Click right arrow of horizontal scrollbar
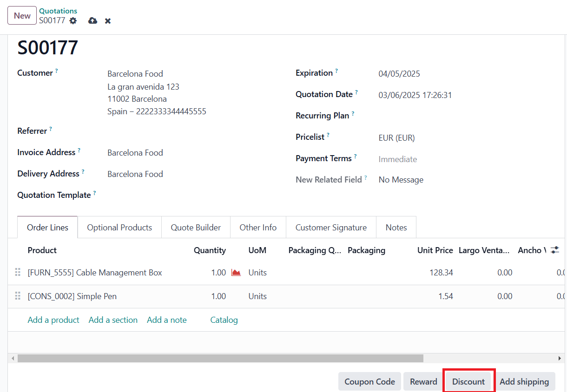 [560, 359]
